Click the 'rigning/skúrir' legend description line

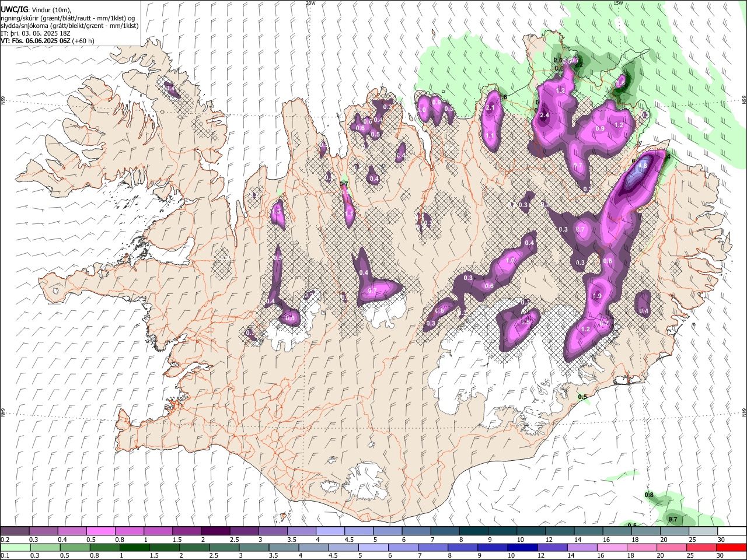(68, 18)
